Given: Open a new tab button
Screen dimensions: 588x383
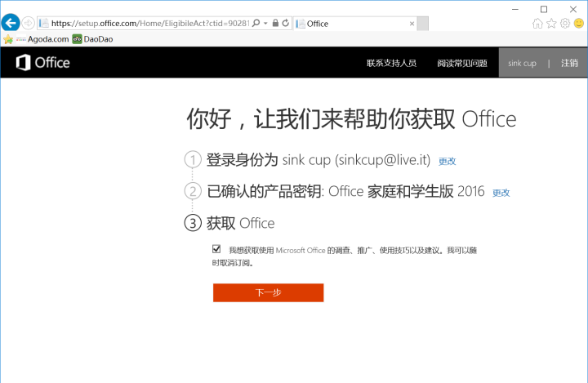Looking at the screenshot, I should [x=423, y=24].
